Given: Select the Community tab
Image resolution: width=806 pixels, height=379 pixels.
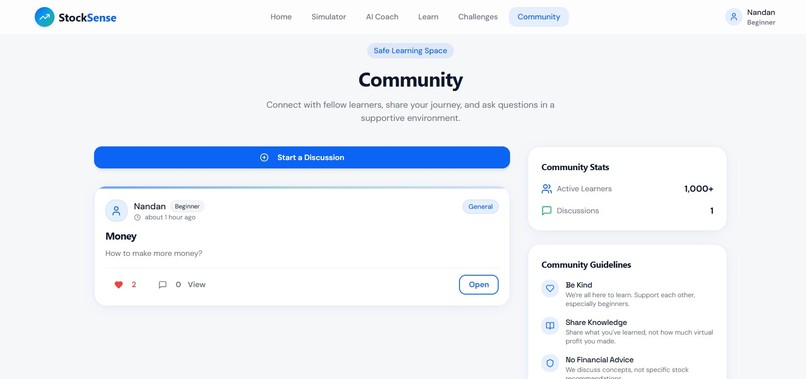Looking at the screenshot, I should pyautogui.click(x=539, y=17).
